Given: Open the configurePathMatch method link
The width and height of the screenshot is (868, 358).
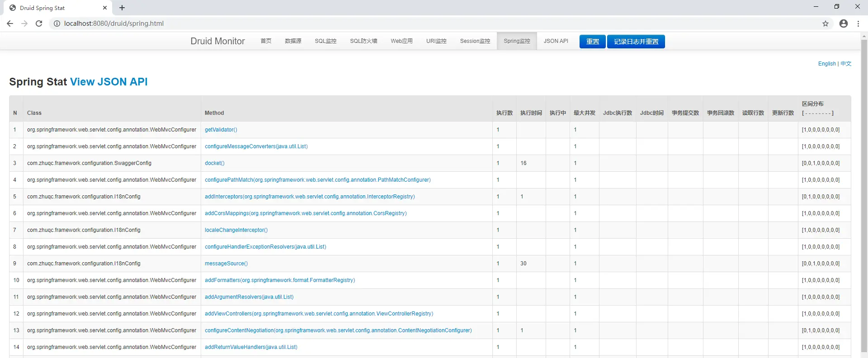Looking at the screenshot, I should (x=318, y=180).
